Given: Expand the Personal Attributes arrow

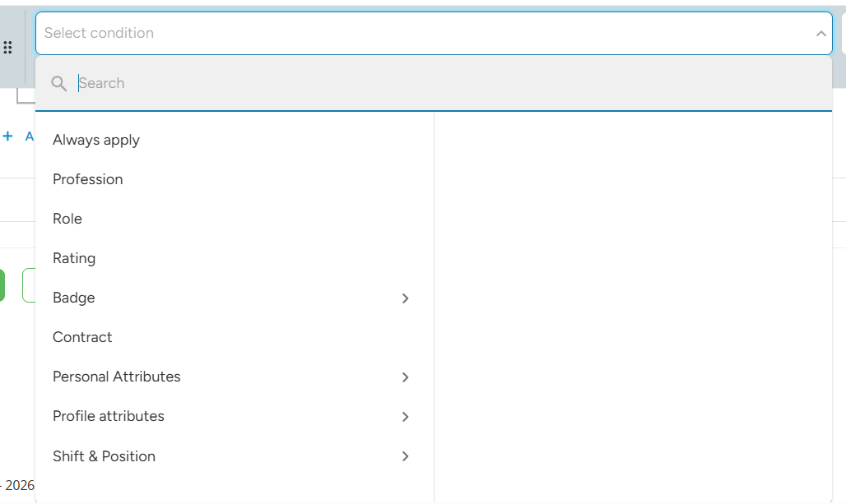Looking at the screenshot, I should [405, 377].
